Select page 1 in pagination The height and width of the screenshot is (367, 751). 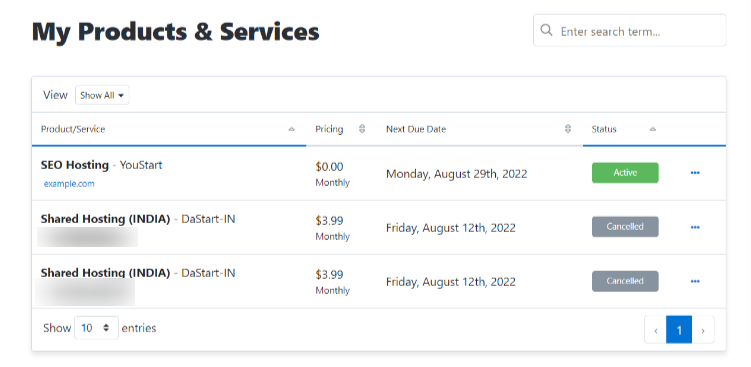679,330
